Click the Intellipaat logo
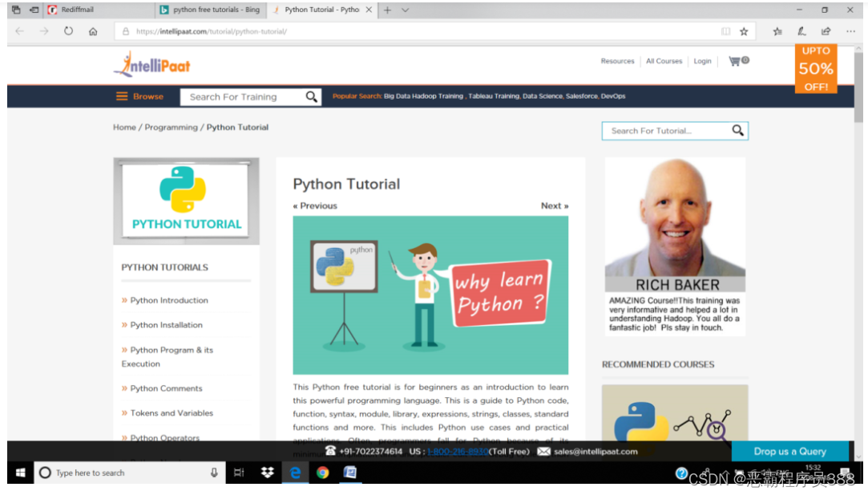The width and height of the screenshot is (868, 495). coord(151,65)
